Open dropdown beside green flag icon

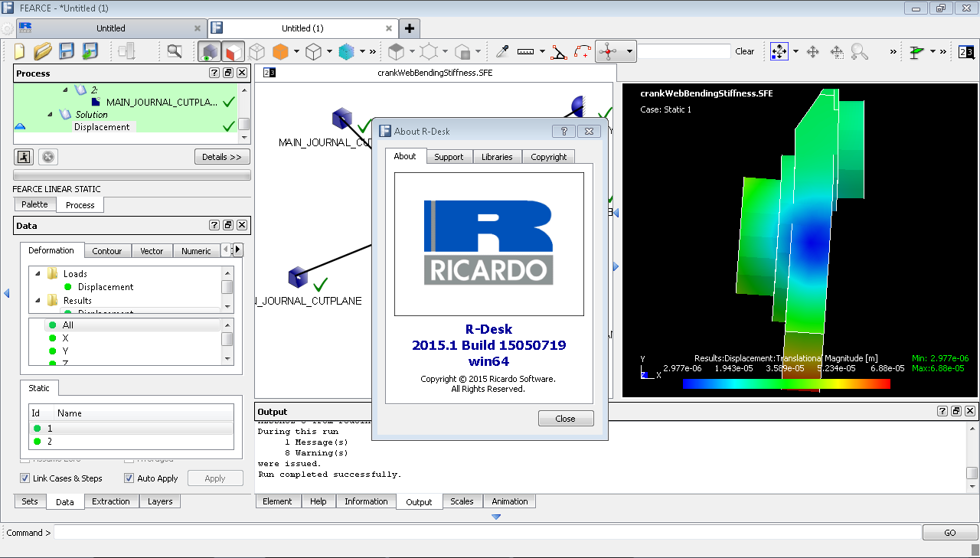[933, 51]
